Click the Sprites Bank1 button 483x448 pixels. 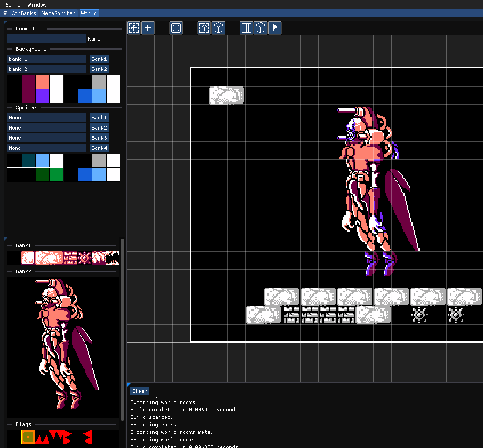point(99,117)
